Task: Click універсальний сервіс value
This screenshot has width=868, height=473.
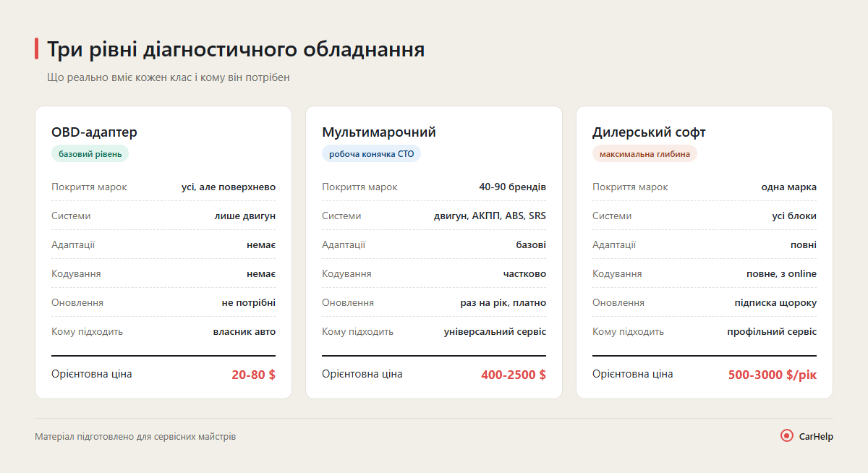Action: [495, 331]
